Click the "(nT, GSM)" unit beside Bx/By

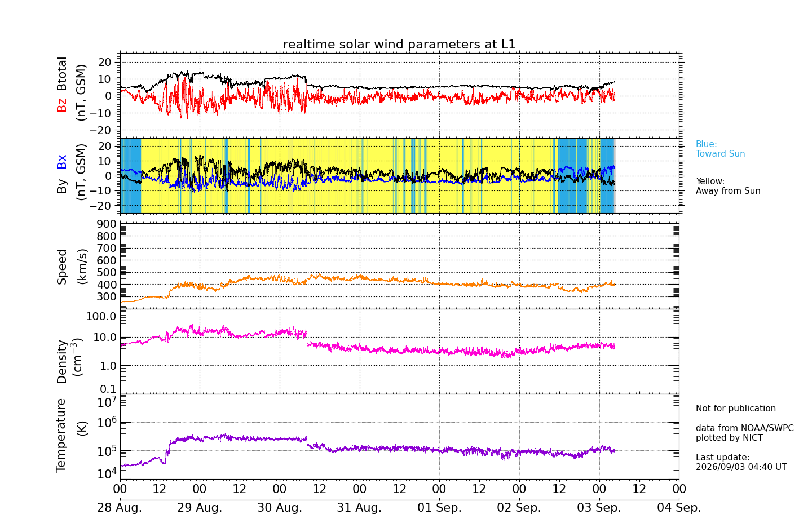[x=82, y=172]
